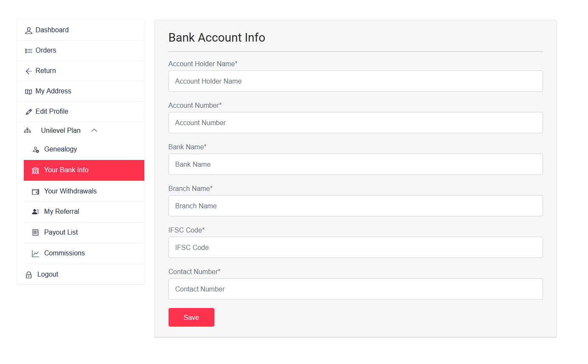
Task: Open the Genealogy page
Action: coord(60,149)
